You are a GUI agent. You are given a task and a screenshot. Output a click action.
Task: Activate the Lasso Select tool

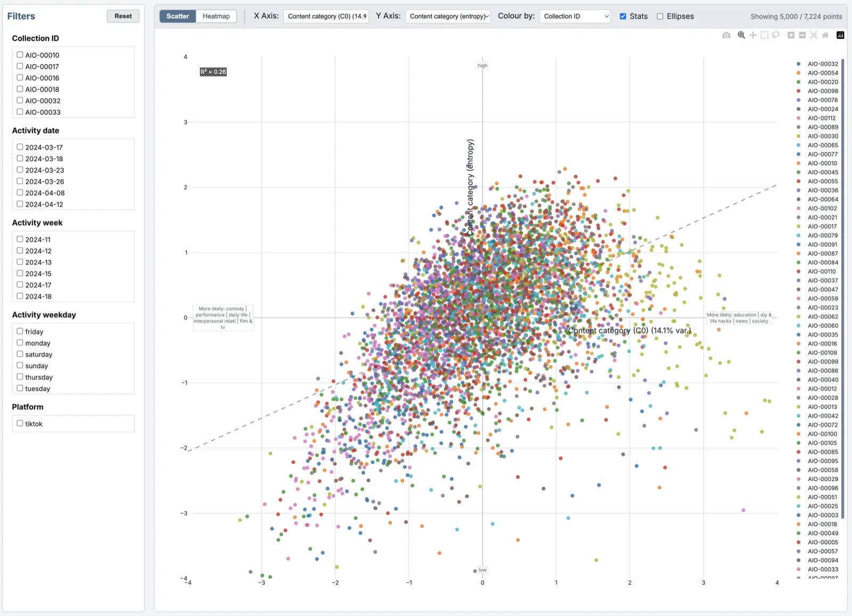pos(776,35)
